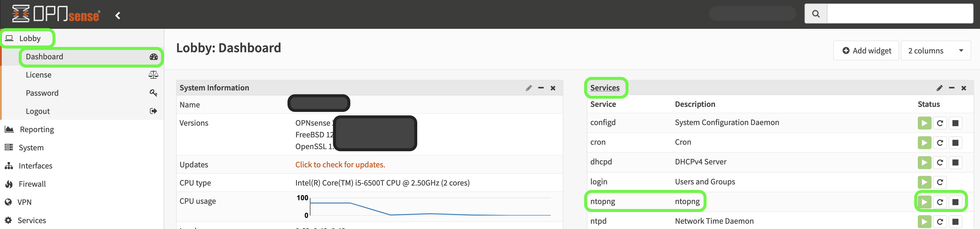This screenshot has height=229, width=980.
Task: Start the ntpd service
Action: (925, 222)
